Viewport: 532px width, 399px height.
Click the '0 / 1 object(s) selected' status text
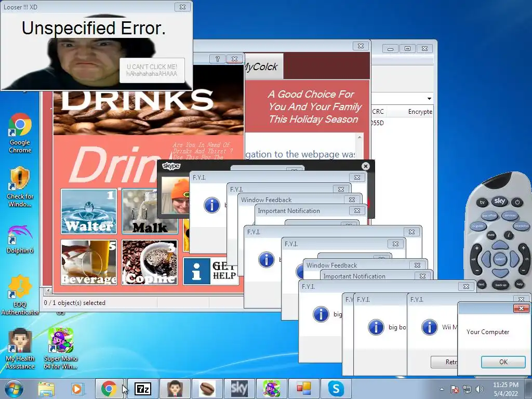75,303
